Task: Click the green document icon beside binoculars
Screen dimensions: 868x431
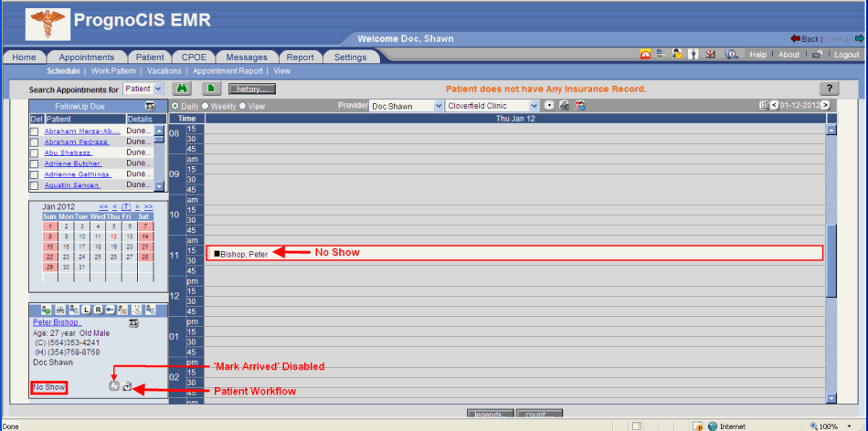Action: [210, 89]
